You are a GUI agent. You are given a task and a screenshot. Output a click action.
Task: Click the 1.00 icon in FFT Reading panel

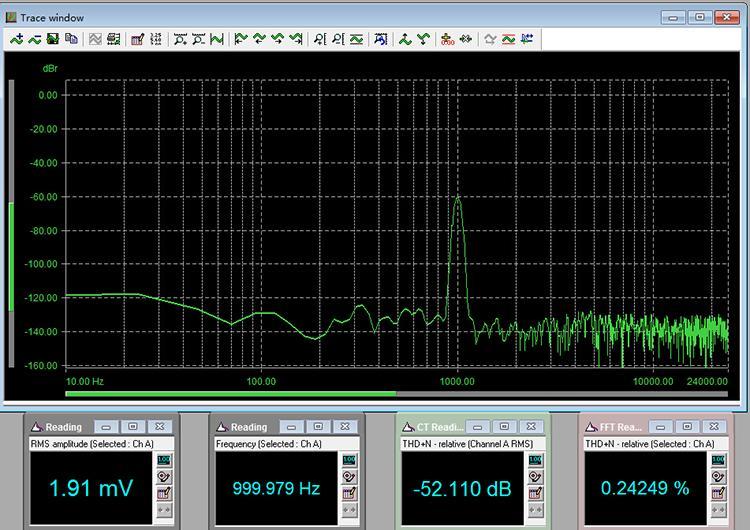click(x=721, y=459)
